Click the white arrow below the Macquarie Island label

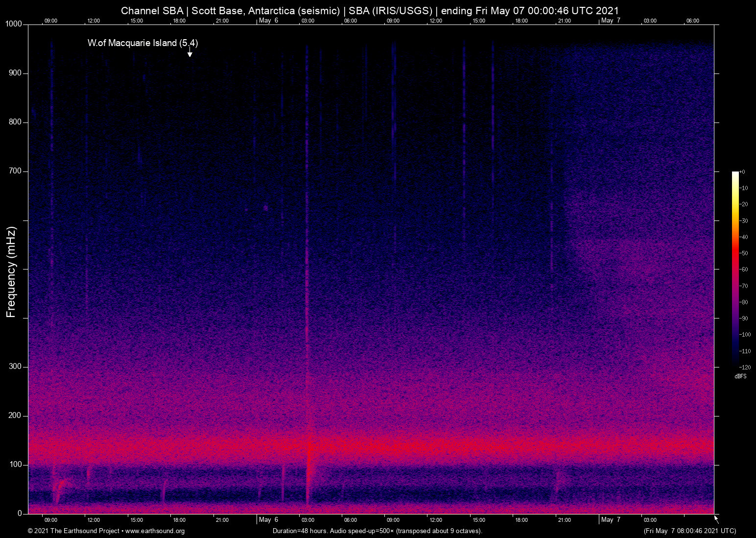click(189, 52)
